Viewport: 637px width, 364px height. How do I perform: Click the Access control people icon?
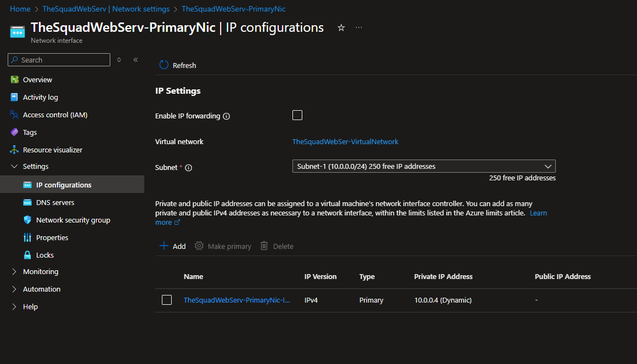click(14, 115)
